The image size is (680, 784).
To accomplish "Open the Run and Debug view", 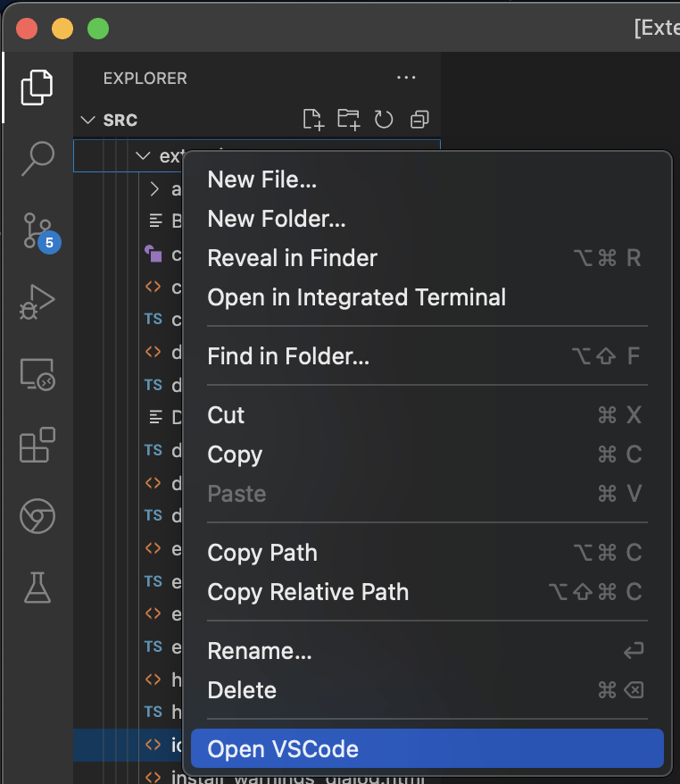I will (x=37, y=302).
